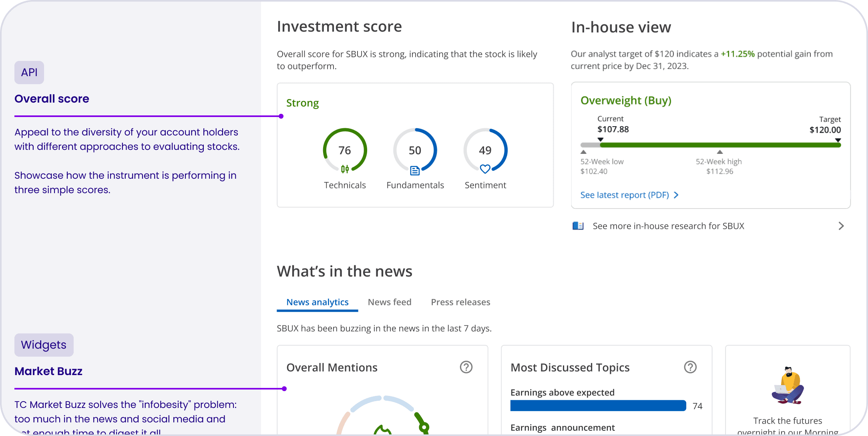Click See more in-house research for SBUX

668,226
